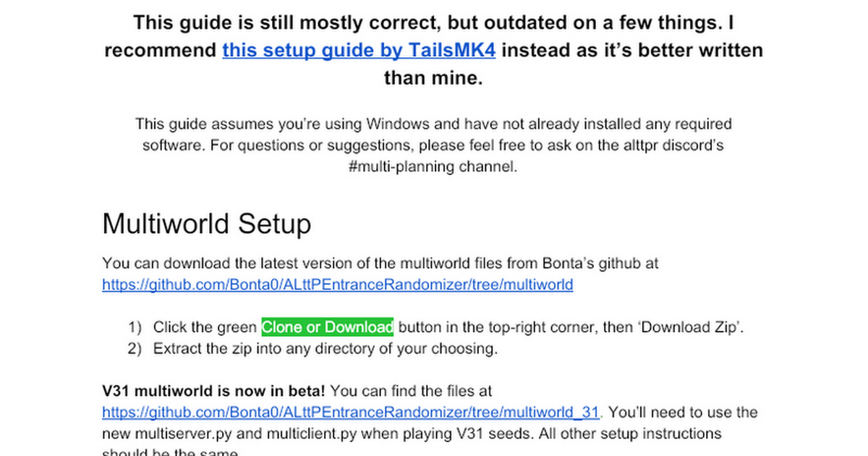This screenshot has height=456, width=868.
Task: Click the bold 'V31 multiworld is now in beta!' text
Action: point(213,391)
